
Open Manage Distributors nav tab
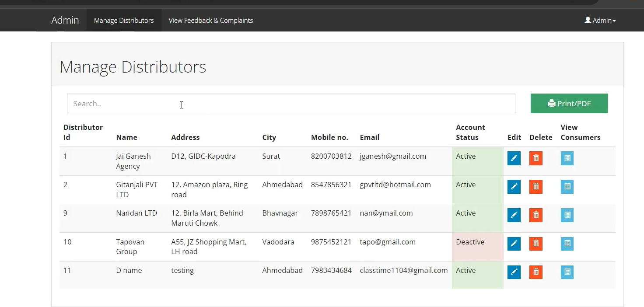[124, 20]
